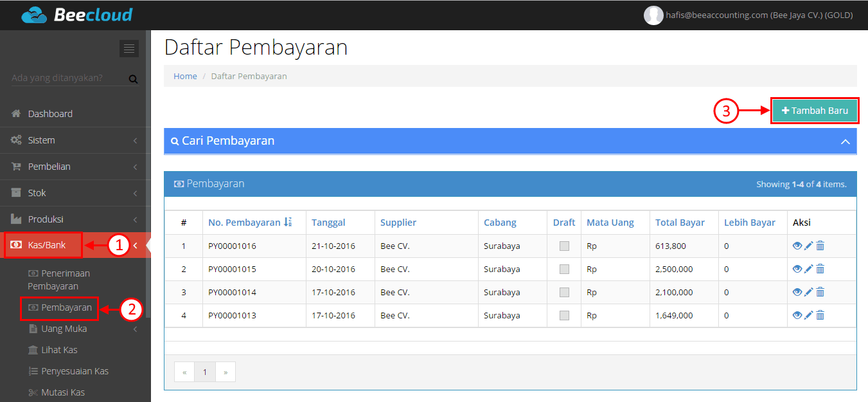Delete payment PY00001014 using the trash icon
868x402 pixels.
pos(820,292)
